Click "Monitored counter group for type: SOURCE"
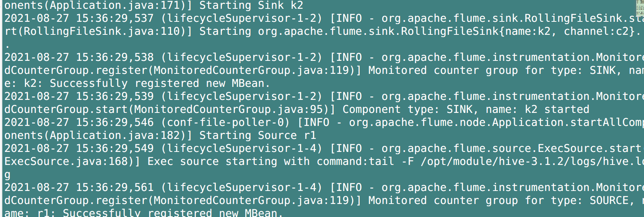This screenshot has width=644, height=217. [x=499, y=201]
